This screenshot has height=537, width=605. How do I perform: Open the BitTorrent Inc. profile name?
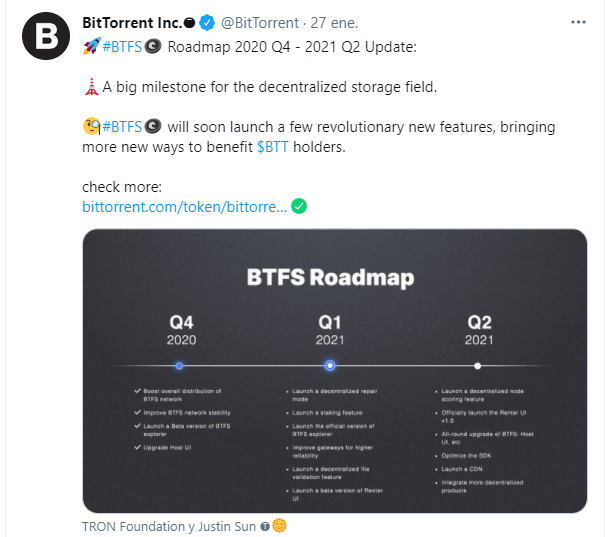point(132,21)
